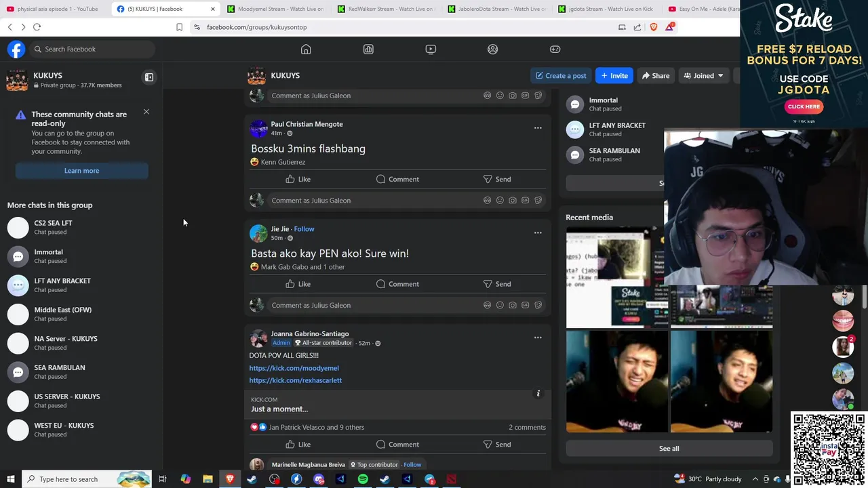The width and height of the screenshot is (868, 488).
Task: Close the KUKUYS Facebook tab
Action: coord(213,9)
